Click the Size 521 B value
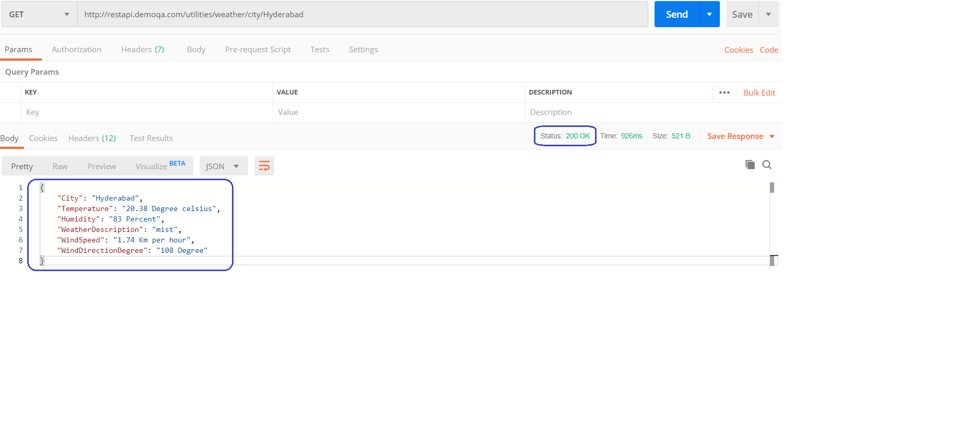Image resolution: width=980 pixels, height=443 pixels. (681, 136)
